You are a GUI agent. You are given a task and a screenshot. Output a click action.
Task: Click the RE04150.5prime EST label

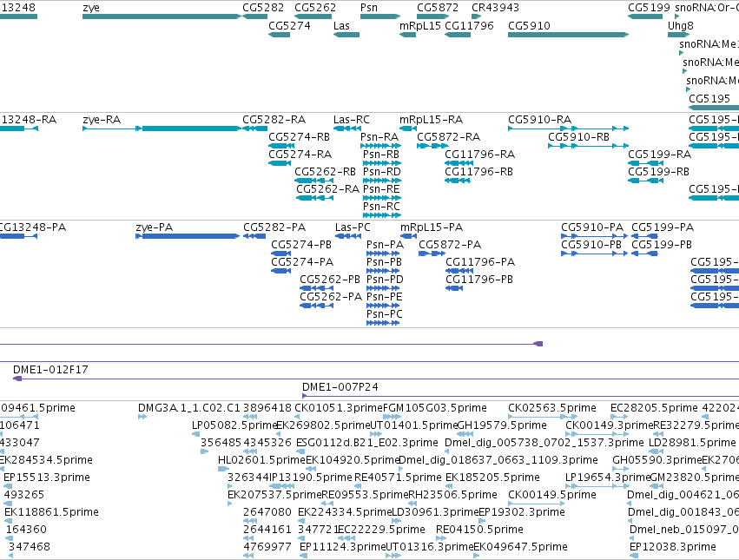tap(479, 530)
